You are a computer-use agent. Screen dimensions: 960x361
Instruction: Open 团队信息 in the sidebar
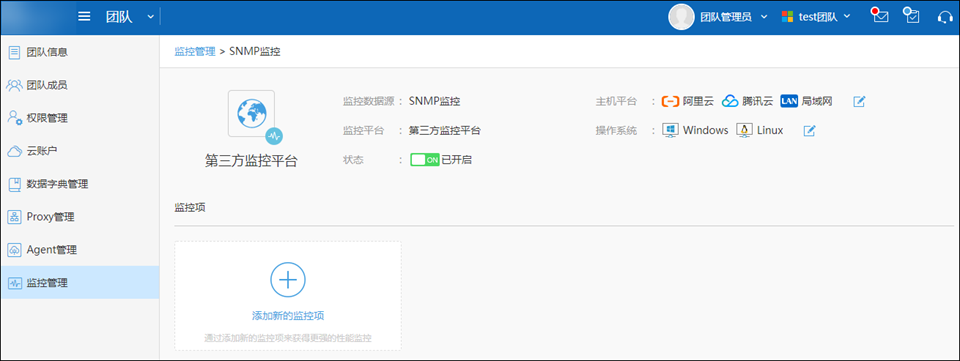tap(80, 52)
